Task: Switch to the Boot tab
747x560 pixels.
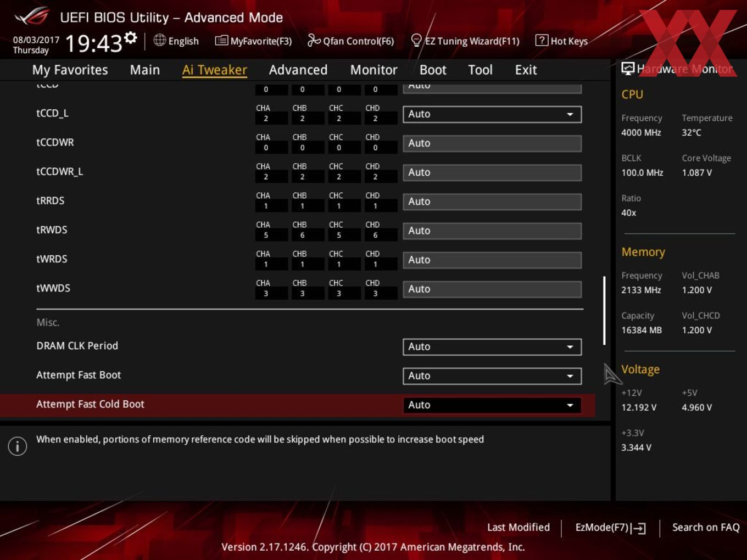Action: pyautogui.click(x=433, y=70)
